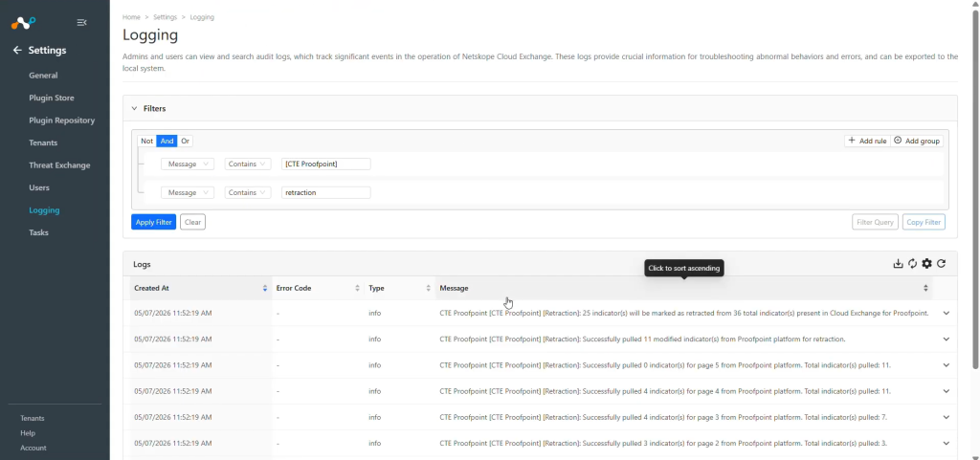The width and height of the screenshot is (980, 460).
Task: Open Users in sidebar
Action: click(x=39, y=187)
